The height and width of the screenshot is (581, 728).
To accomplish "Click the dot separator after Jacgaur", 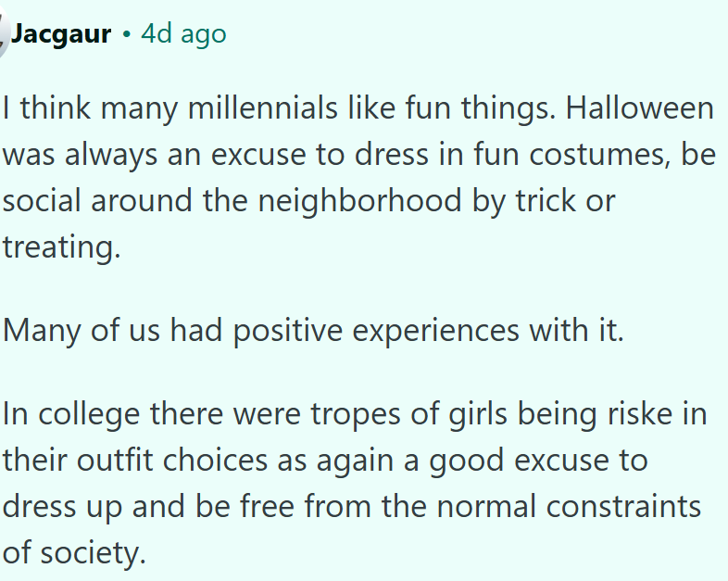I will [x=125, y=35].
